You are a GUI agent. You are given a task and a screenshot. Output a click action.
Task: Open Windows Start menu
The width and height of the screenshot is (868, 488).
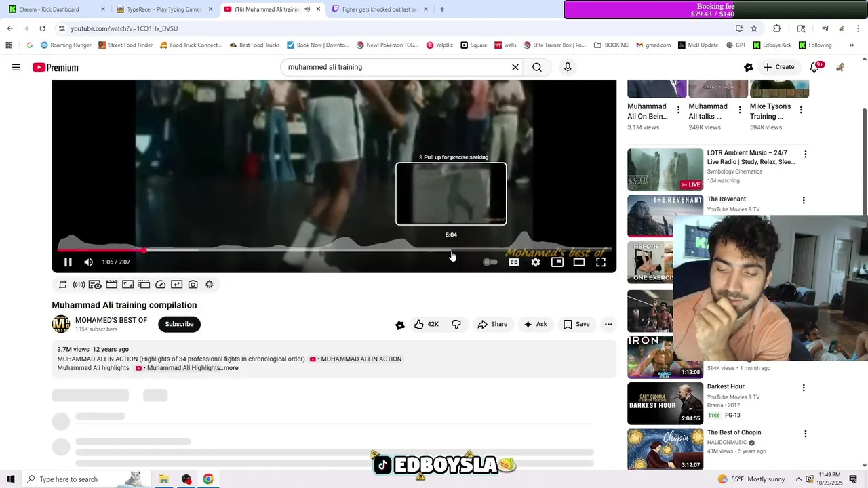click(11, 479)
